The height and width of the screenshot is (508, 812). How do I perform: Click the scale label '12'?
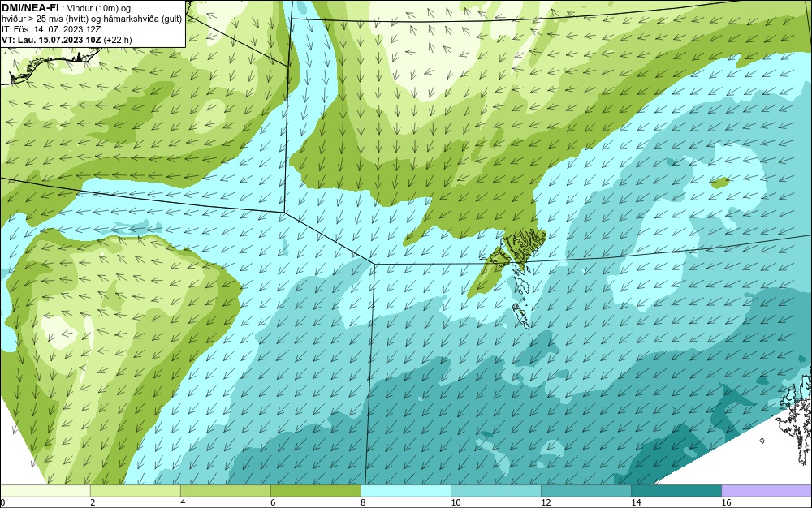tap(546, 502)
